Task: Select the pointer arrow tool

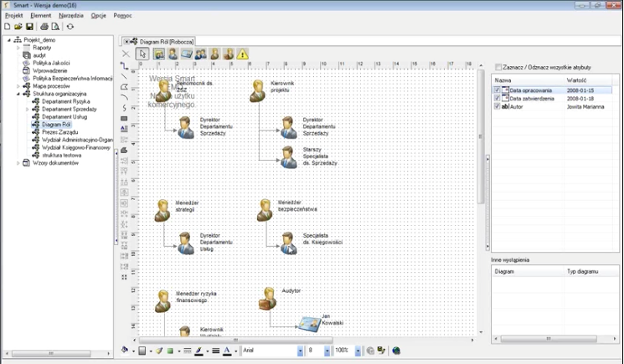Action: (142, 54)
